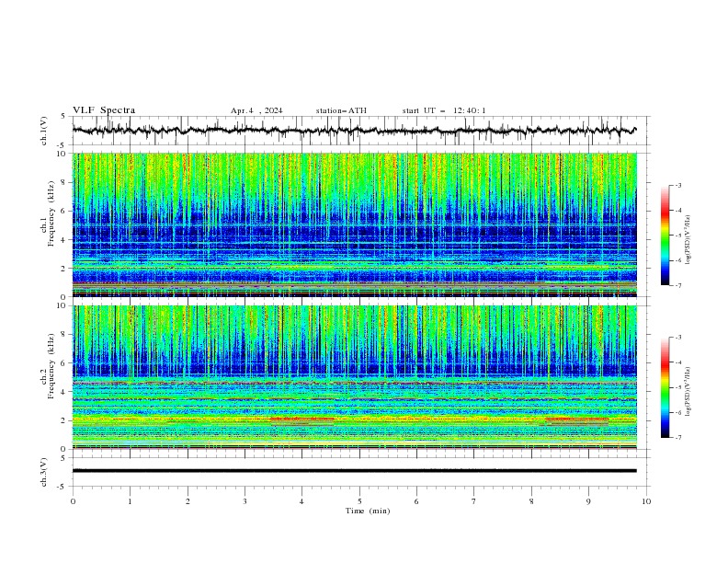
Task: Click the ch.3 flat black waveform trace
Action: pos(354,471)
